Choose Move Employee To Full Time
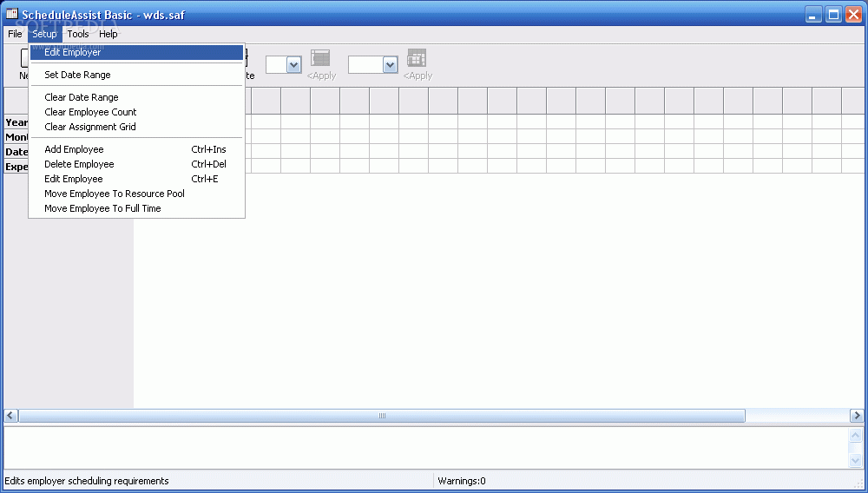The height and width of the screenshot is (493, 868). 137,208
